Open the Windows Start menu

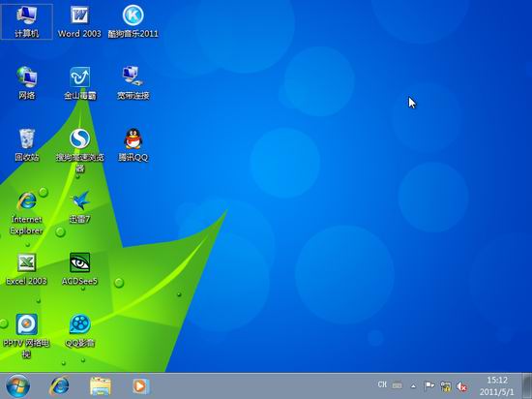(17, 386)
